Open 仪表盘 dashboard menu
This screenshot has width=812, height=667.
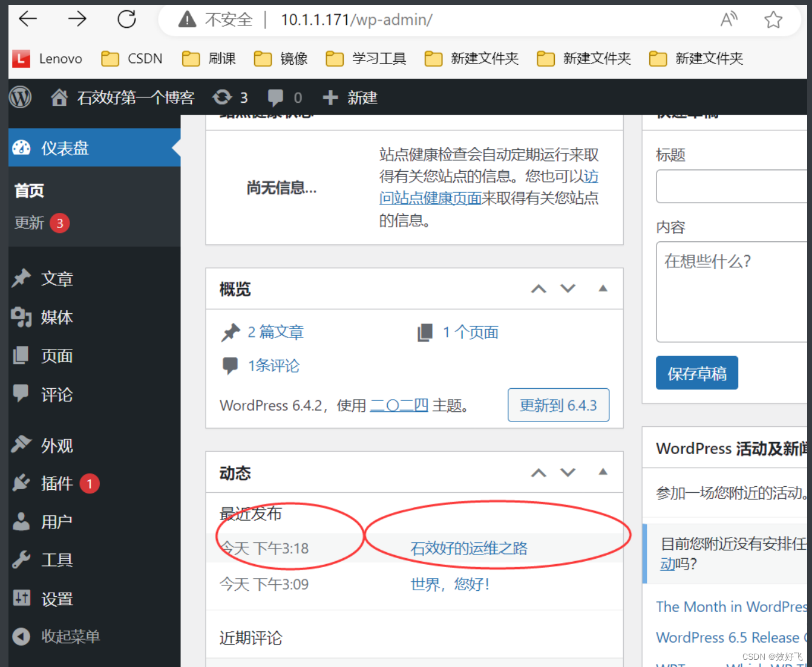pos(94,148)
